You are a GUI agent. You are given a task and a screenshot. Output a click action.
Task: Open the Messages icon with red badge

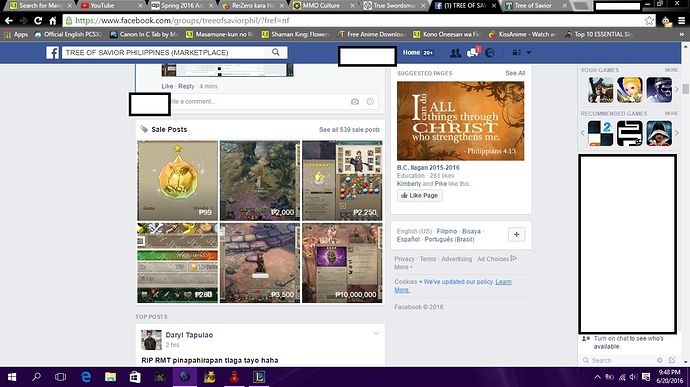(473, 52)
